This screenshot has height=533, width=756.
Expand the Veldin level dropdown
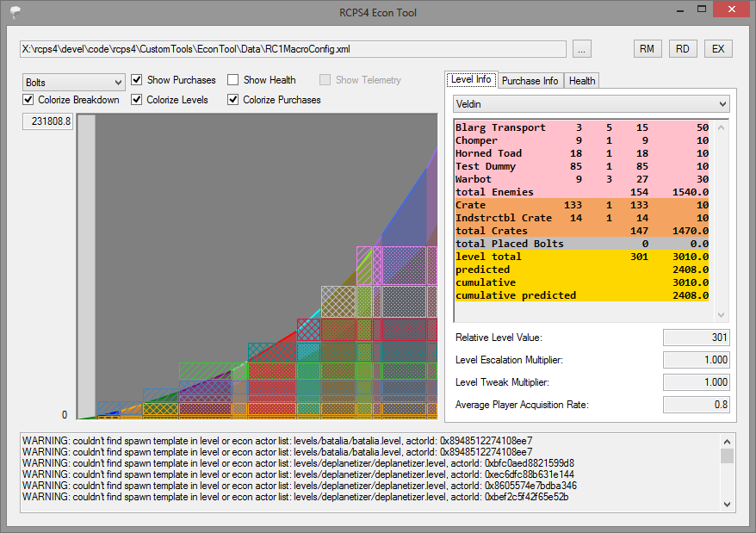click(x=591, y=103)
